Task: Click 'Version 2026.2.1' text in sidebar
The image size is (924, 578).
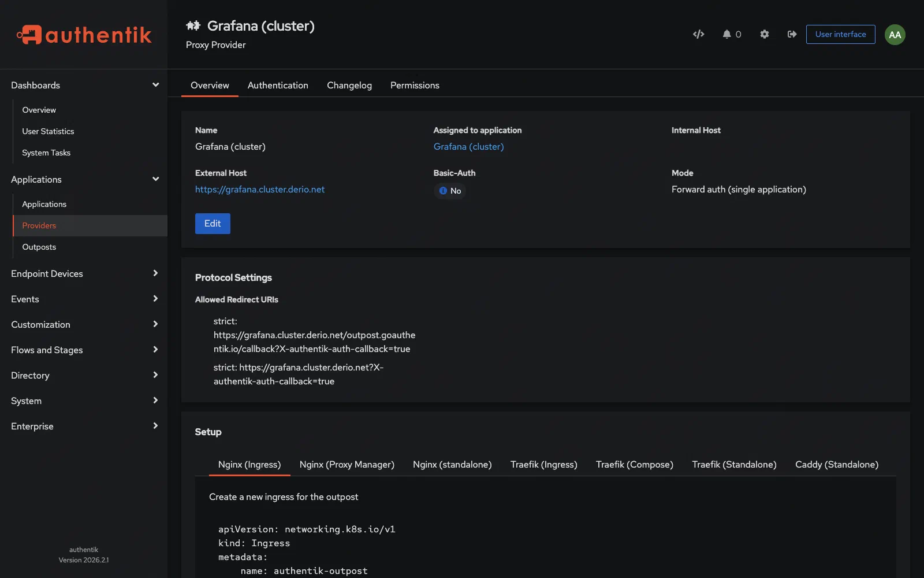Action: 84,560
